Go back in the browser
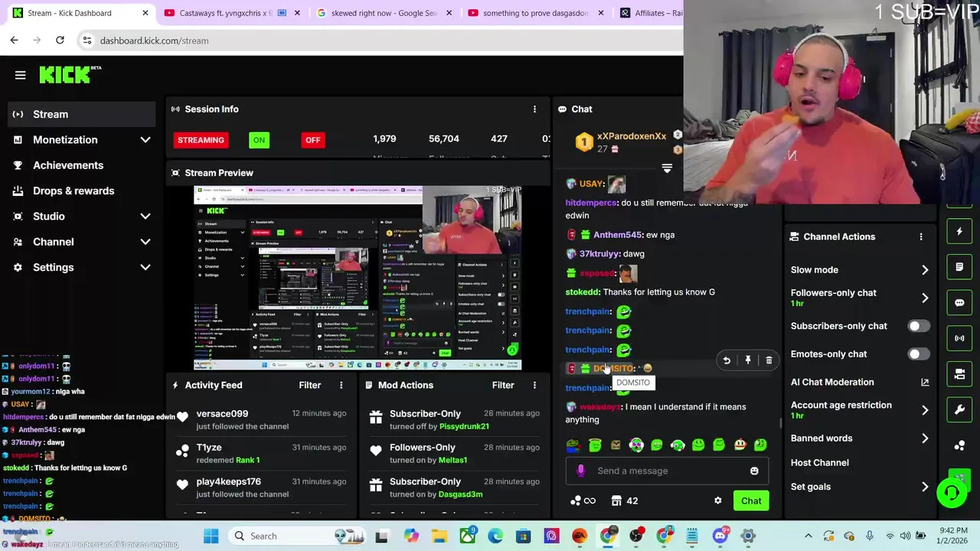This screenshot has height=551, width=980. click(x=14, y=40)
